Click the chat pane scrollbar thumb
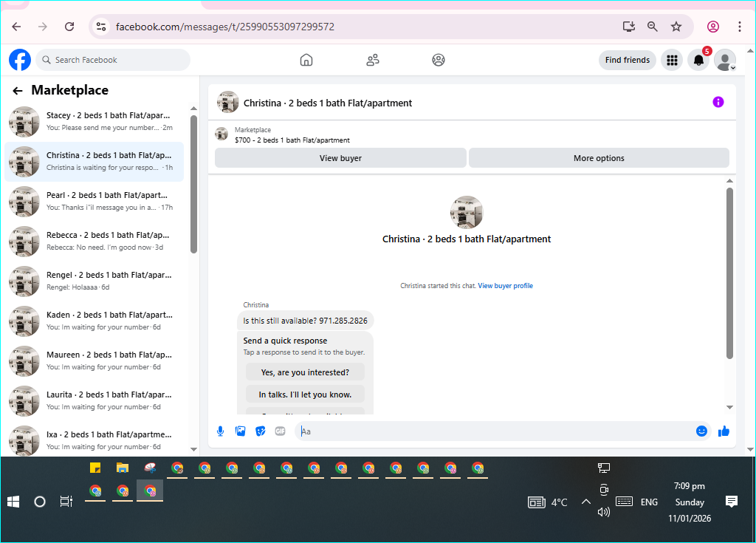The image size is (756, 543). click(729, 273)
